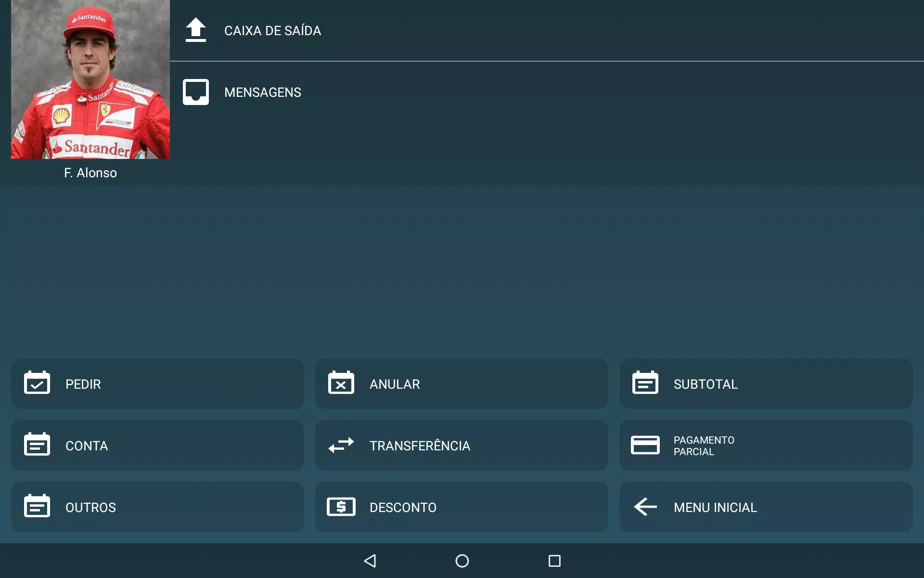This screenshot has height=578, width=924.
Task: Click the messages inbox tray icon
Action: click(x=196, y=92)
